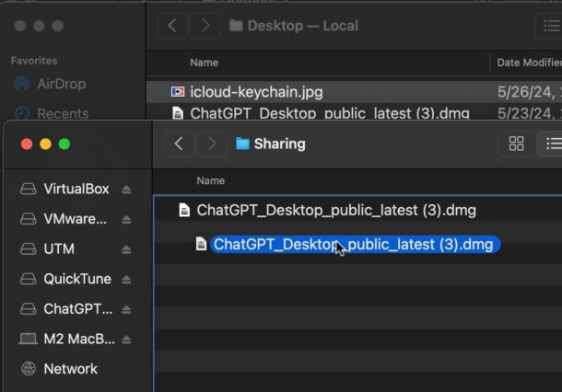This screenshot has width=562, height=392.
Task: Switch to icon grid view
Action: (516, 144)
